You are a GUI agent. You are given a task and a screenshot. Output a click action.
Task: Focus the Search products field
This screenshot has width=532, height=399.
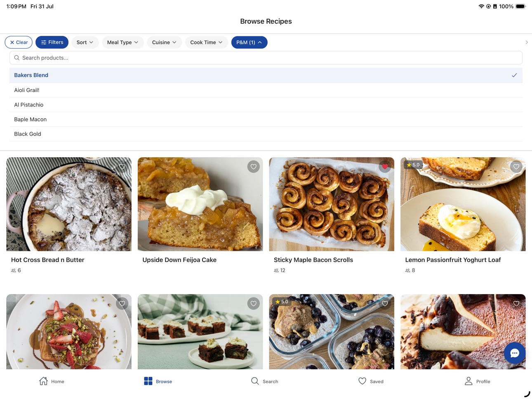coord(266,58)
